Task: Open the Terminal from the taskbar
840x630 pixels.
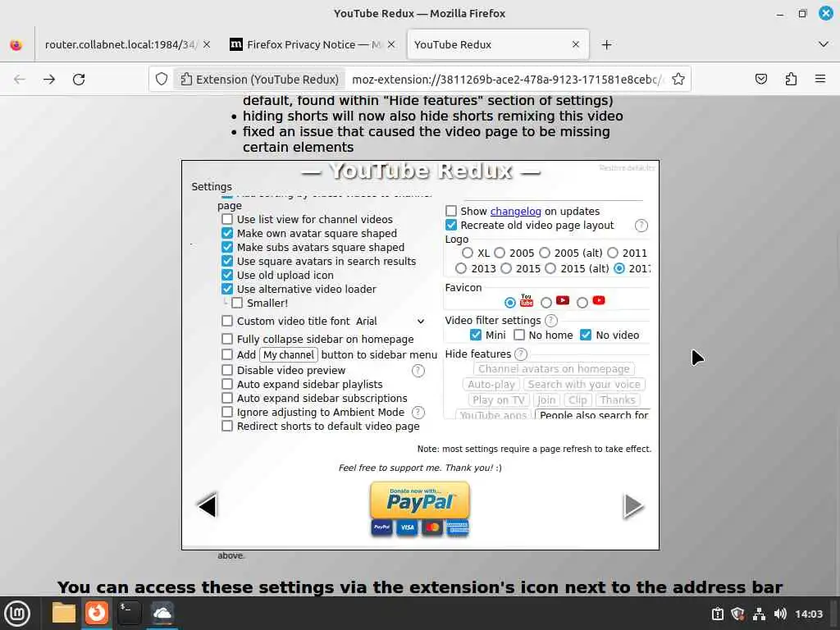Action: point(129,613)
